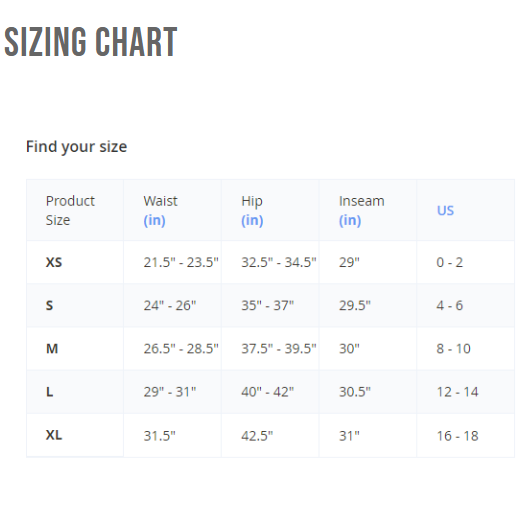
Task: Click the Sizing Chart heading
Action: tap(90, 42)
